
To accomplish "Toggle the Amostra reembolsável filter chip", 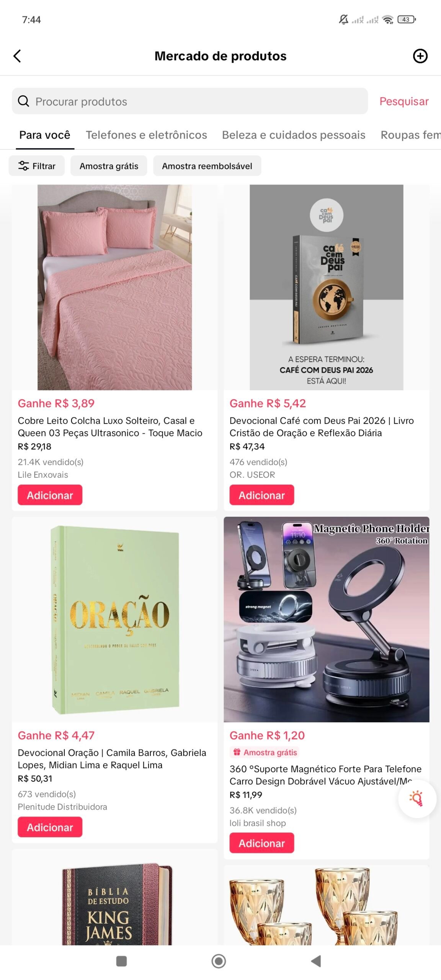I will [207, 166].
